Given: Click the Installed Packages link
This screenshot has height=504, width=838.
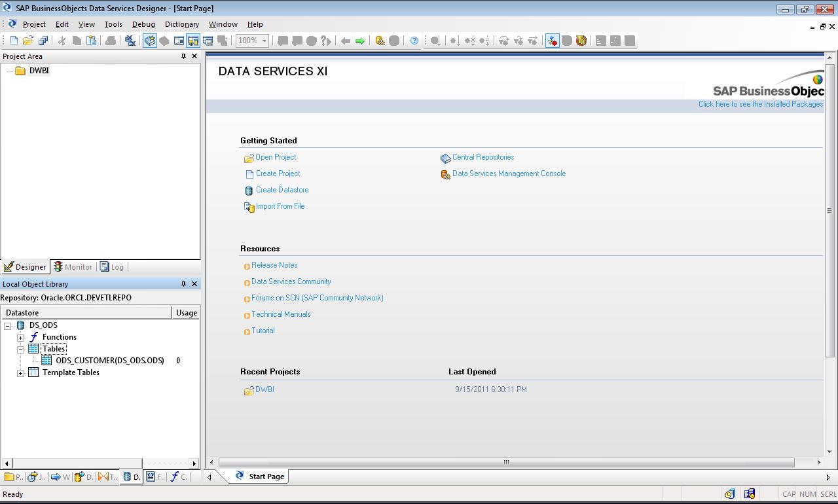Looking at the screenshot, I should (x=761, y=104).
